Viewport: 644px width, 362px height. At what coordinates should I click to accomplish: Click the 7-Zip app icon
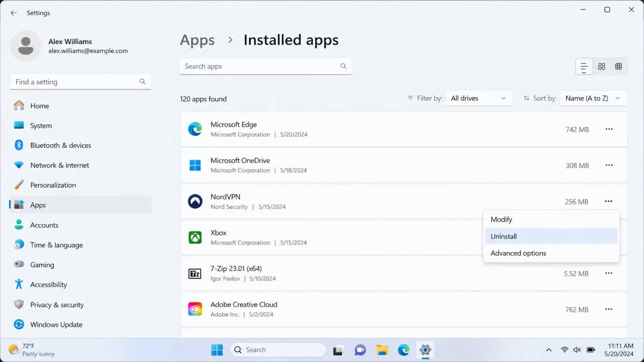point(195,274)
